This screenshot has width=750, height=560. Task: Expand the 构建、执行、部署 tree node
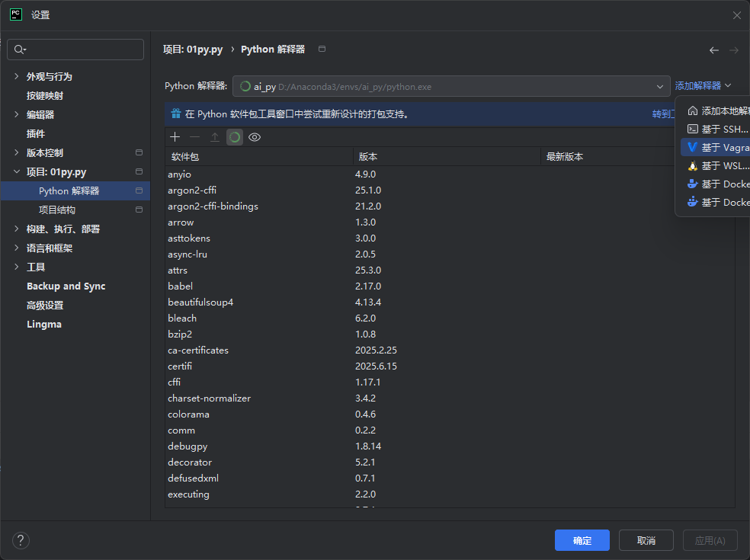click(x=16, y=229)
